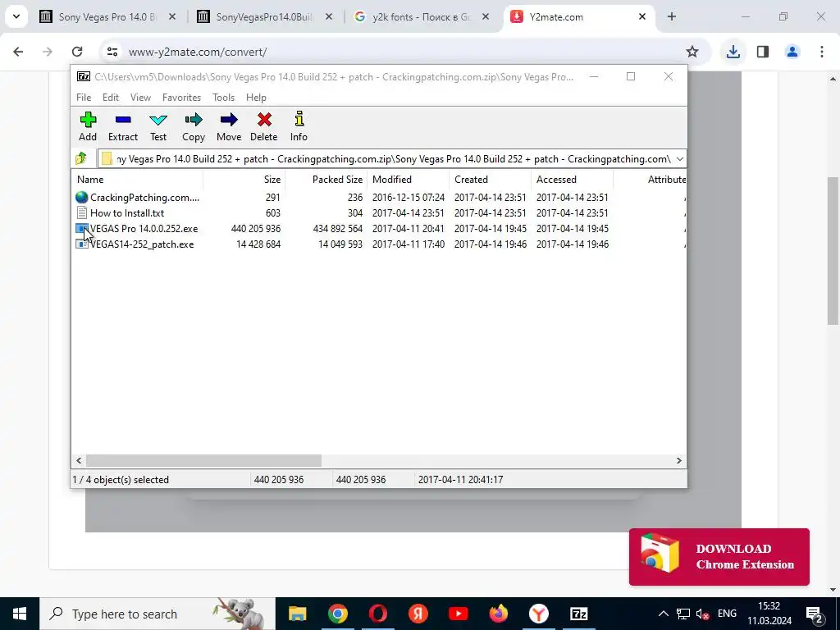Open the Edit menu
The height and width of the screenshot is (630, 840).
click(111, 98)
